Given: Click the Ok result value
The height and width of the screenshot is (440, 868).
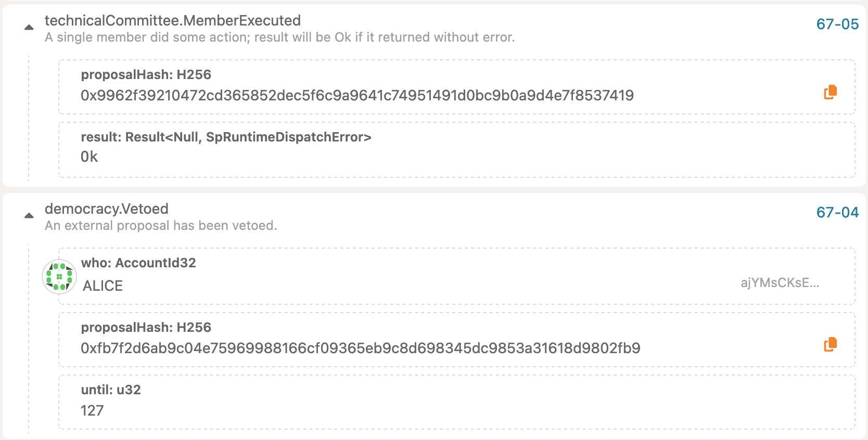Looking at the screenshot, I should coord(90,157).
